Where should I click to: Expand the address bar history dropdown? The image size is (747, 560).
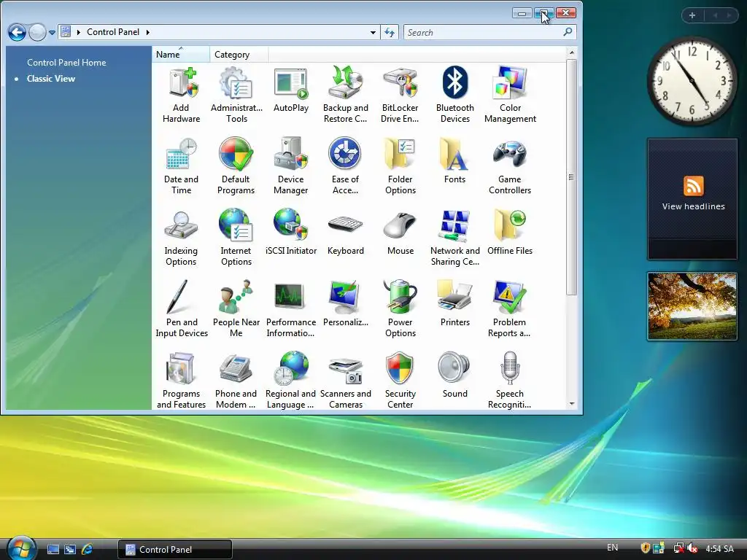coord(373,32)
